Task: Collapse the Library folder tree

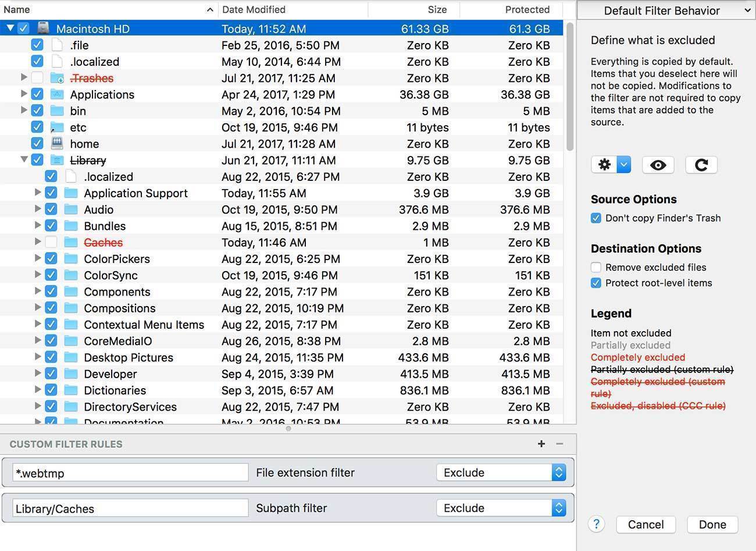Action: (24, 159)
